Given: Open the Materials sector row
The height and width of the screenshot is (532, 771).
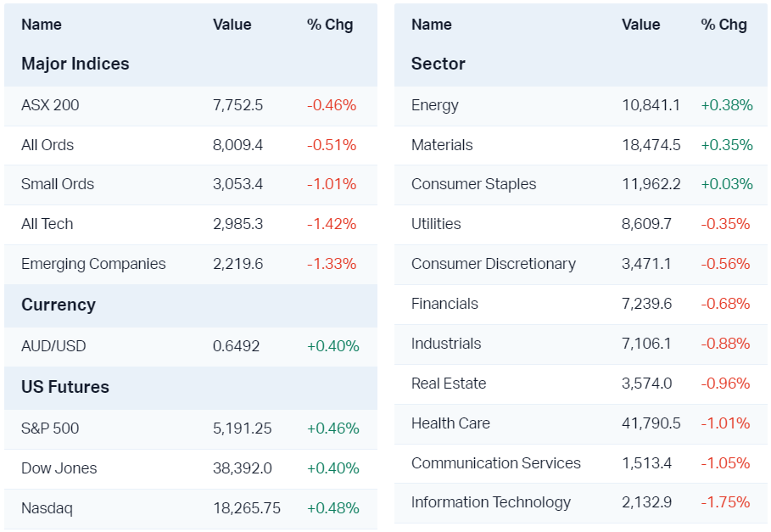Looking at the screenshot, I should [x=442, y=145].
